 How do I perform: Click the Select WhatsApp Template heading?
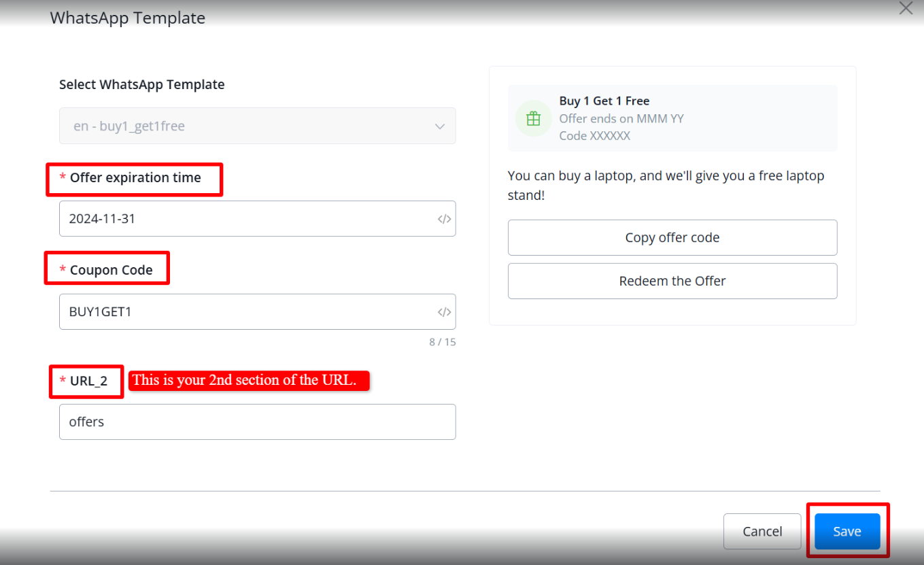tap(141, 85)
